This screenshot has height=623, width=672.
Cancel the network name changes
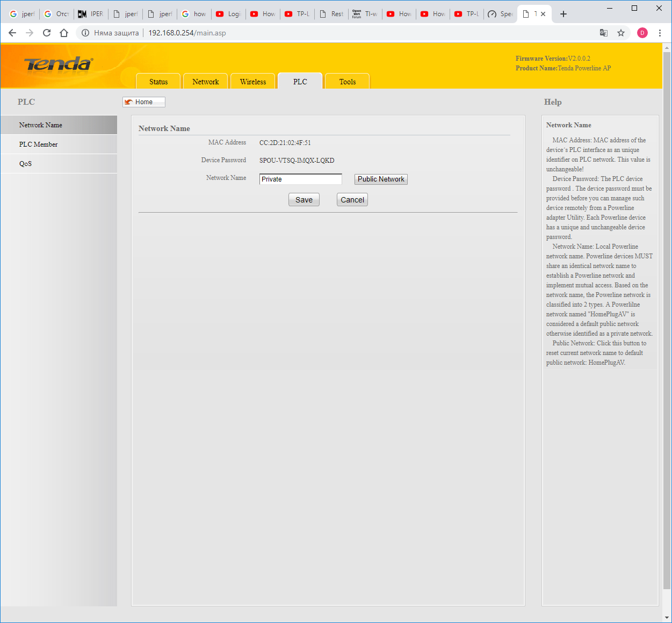click(352, 200)
